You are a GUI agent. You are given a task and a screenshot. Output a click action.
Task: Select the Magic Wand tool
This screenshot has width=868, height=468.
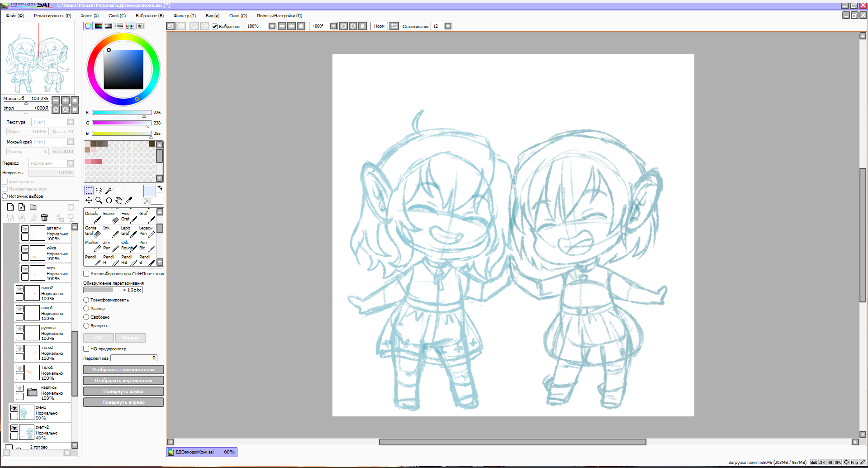click(x=109, y=191)
